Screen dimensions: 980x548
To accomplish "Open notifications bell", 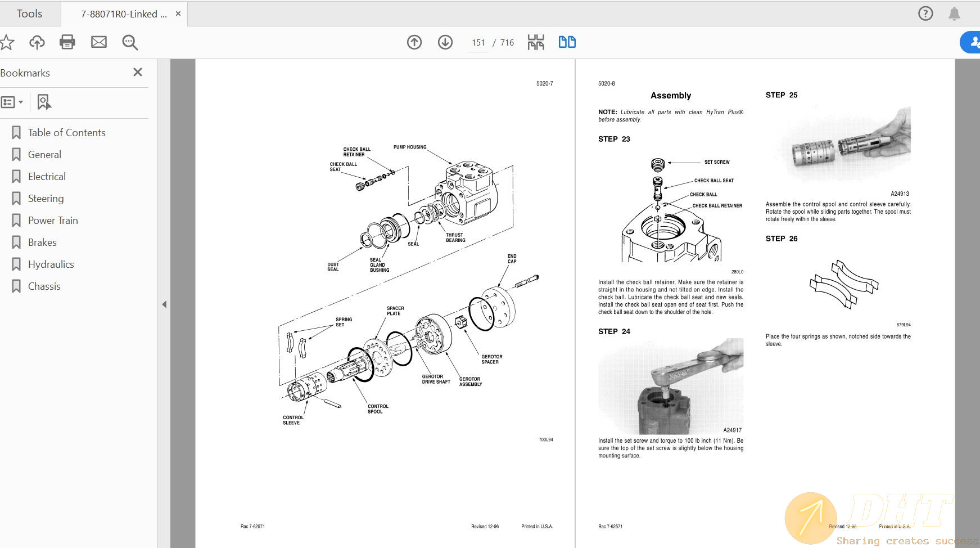I will 955,14.
